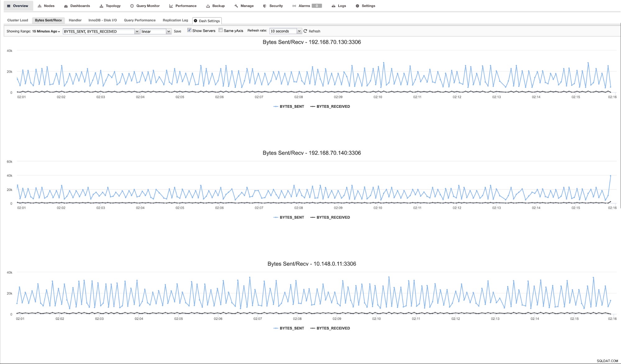Hide BYTES_RECEIVED series in 192.168.70.130 chart
The height and width of the screenshot is (364, 621).
(x=330, y=107)
